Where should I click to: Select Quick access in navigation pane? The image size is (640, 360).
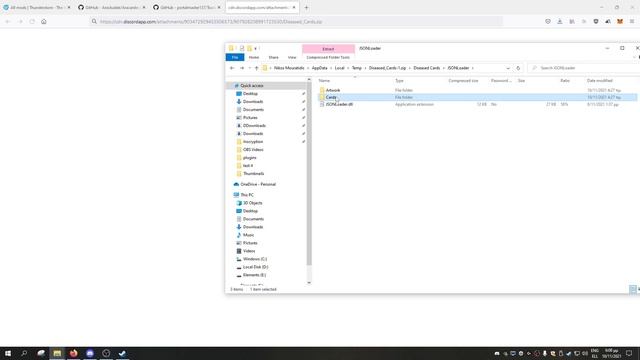251,86
